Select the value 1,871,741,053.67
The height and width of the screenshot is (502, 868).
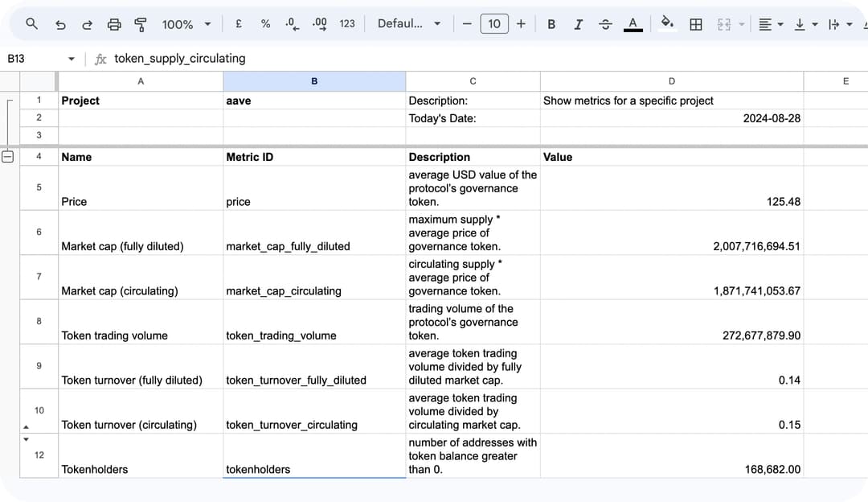coord(671,277)
